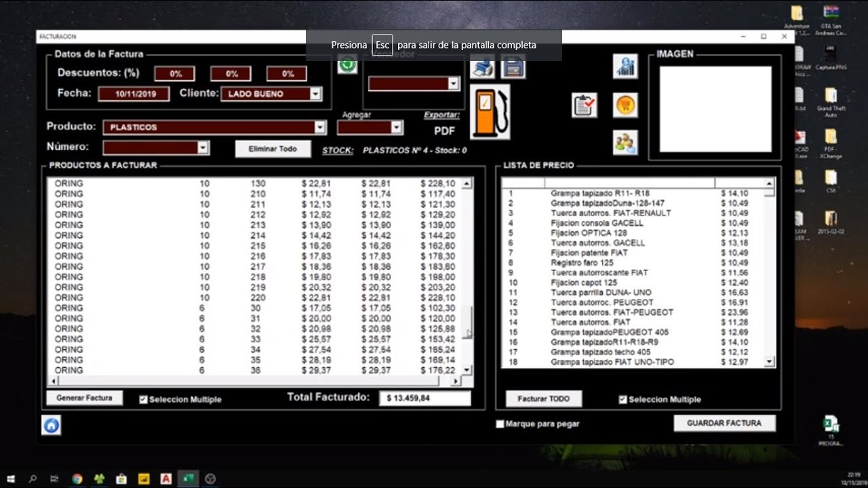868x488 pixels.
Task: Select ORING row with code 215
Action: tap(254, 246)
